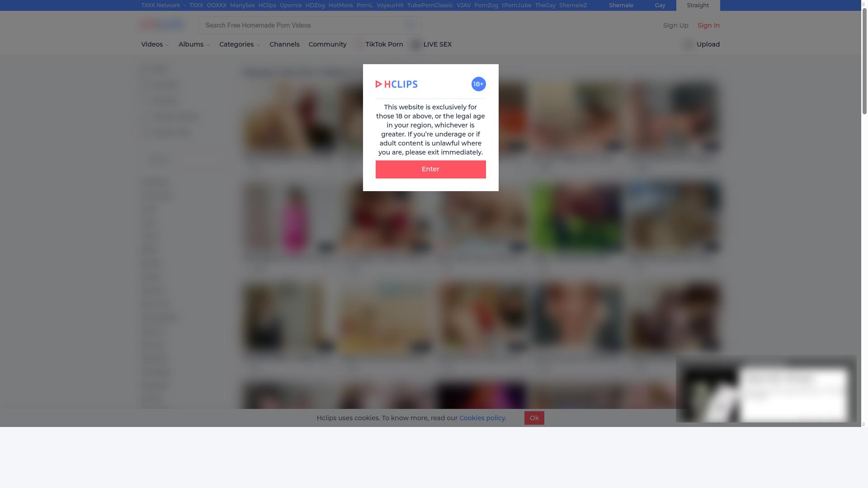Expand the Albums dropdown
Image resolution: width=868 pixels, height=488 pixels.
coord(193,44)
